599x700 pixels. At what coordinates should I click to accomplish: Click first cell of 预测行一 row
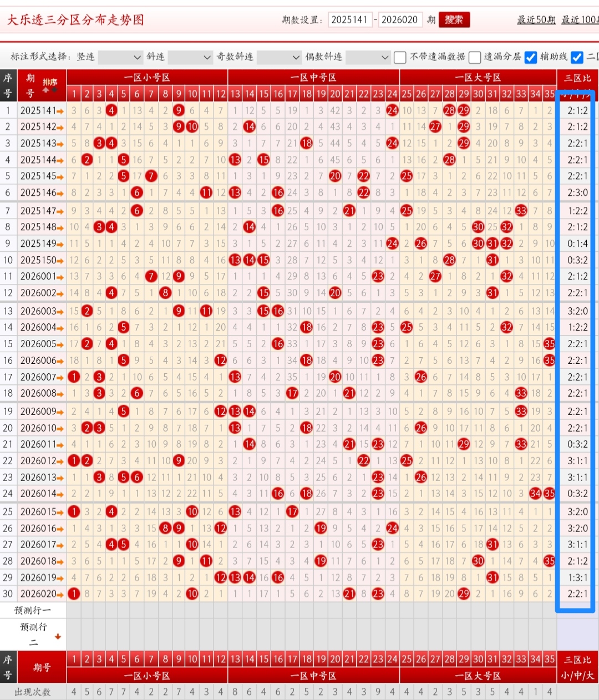click(74, 610)
